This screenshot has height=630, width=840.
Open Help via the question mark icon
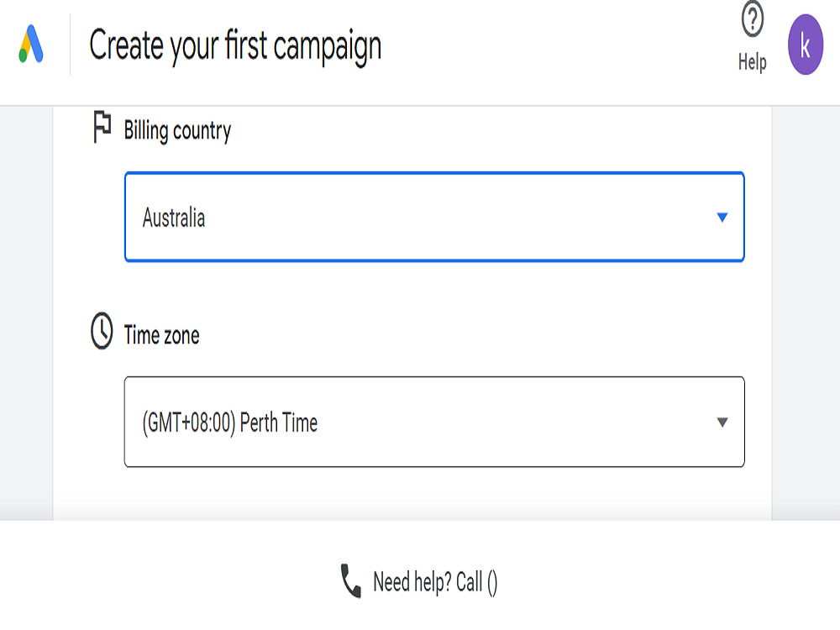pos(752,19)
